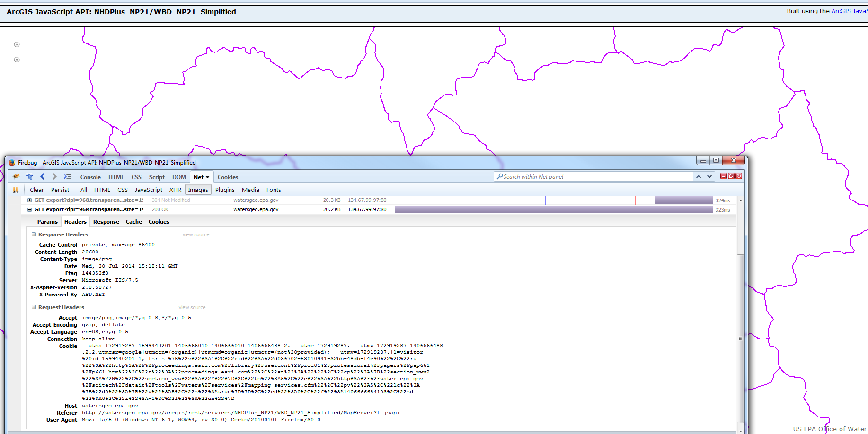Click view source for Request Headers
Viewport: 868px width, 434px height.
[x=192, y=307]
